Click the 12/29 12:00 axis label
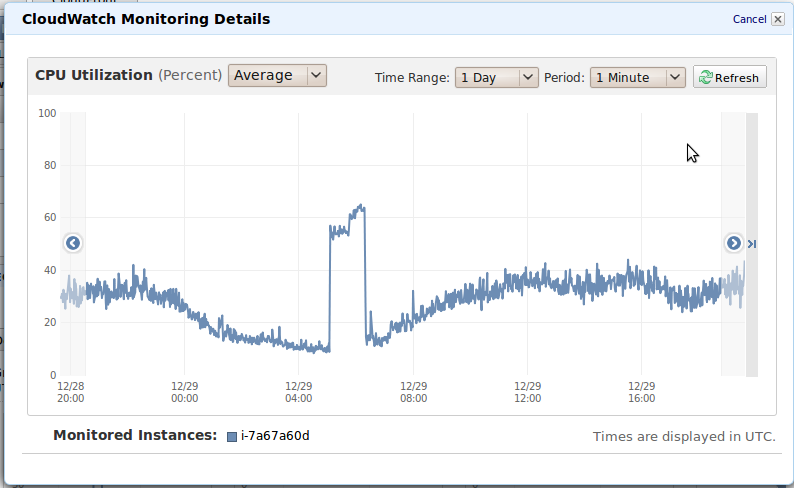 click(x=527, y=392)
